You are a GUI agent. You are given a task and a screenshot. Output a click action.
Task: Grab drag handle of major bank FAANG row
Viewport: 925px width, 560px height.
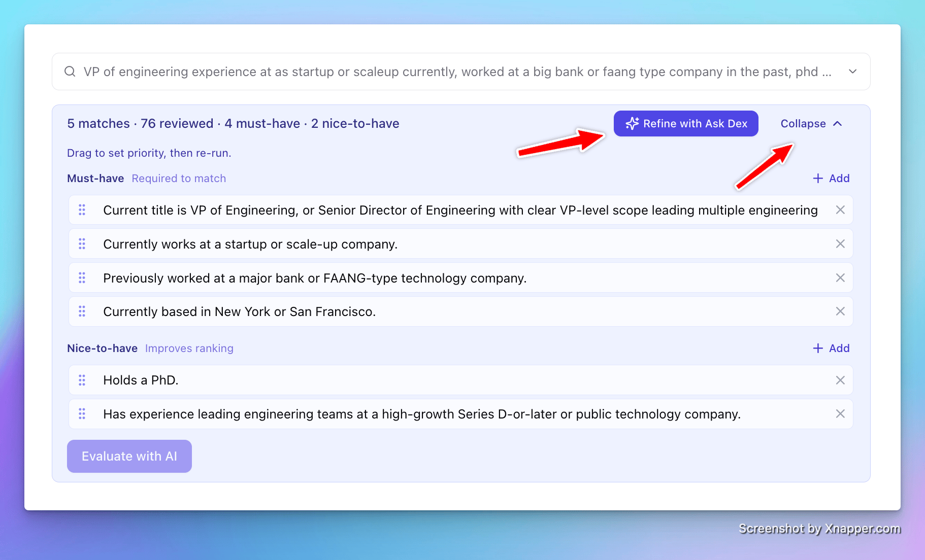pyautogui.click(x=82, y=278)
